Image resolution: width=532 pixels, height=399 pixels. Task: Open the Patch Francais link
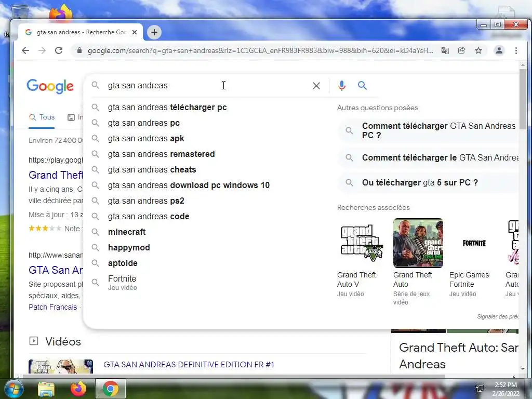click(x=53, y=307)
